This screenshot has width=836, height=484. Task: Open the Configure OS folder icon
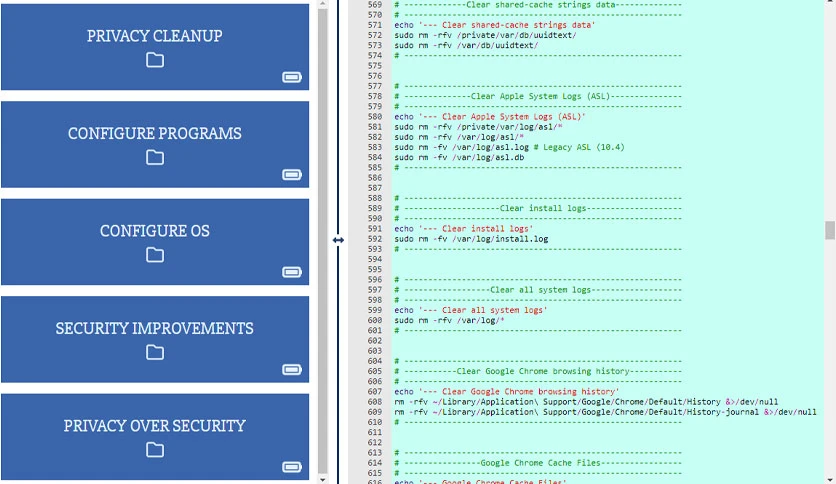(x=155, y=255)
